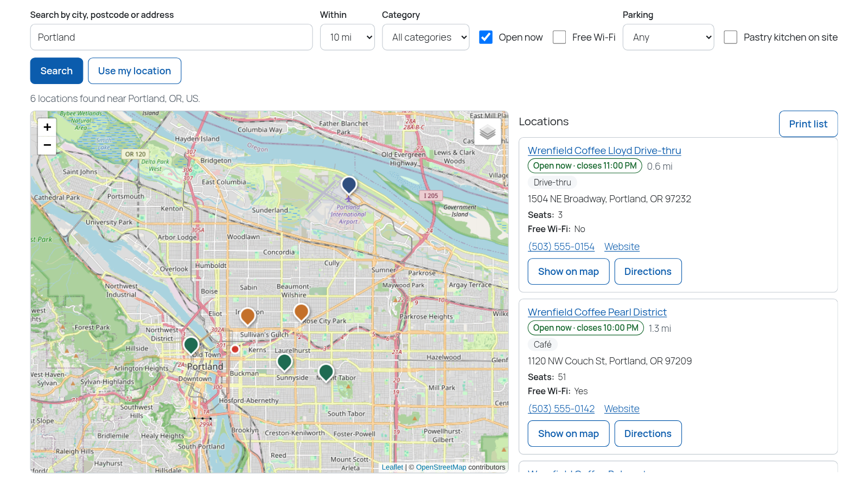Check Pastry kitchen on site

tap(731, 37)
